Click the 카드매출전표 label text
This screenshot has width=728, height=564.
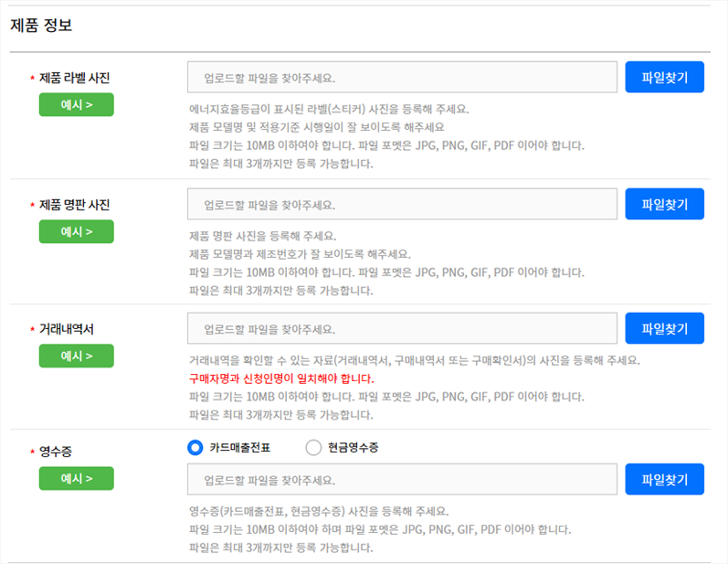tap(240, 448)
